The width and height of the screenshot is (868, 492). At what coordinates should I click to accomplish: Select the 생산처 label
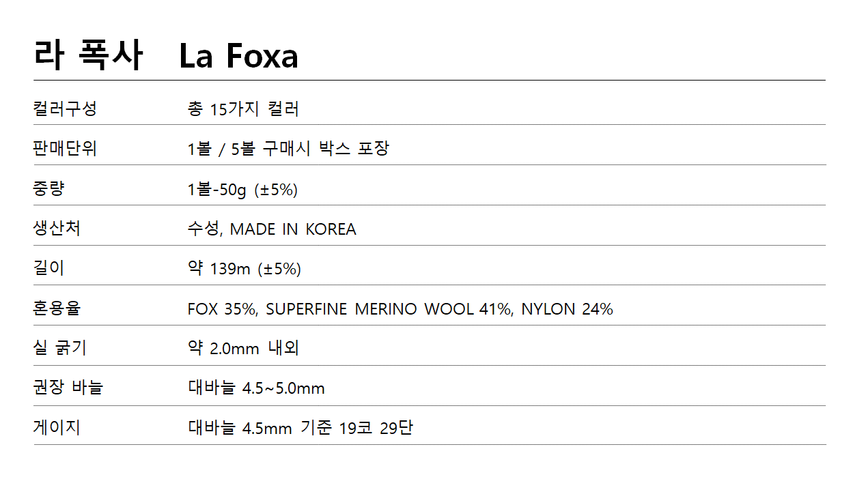click(57, 229)
